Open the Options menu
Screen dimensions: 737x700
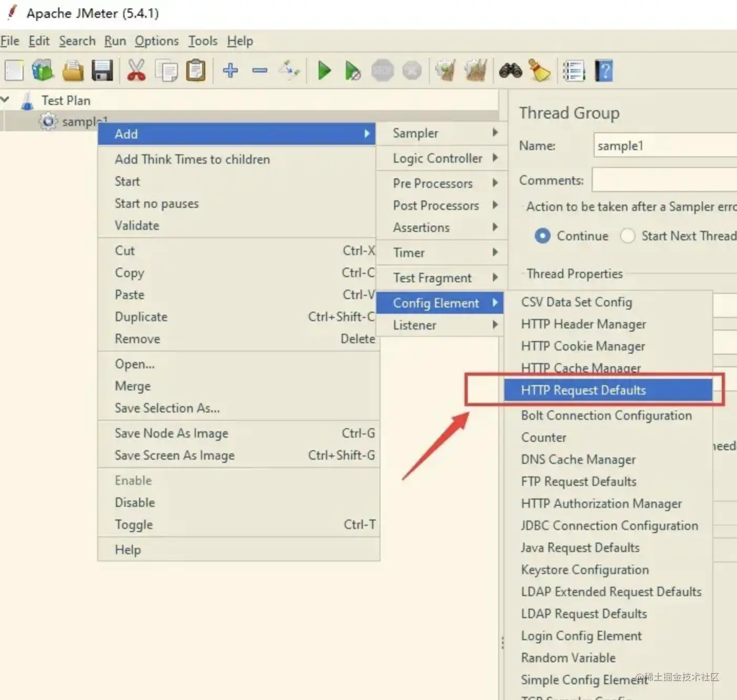coord(156,41)
